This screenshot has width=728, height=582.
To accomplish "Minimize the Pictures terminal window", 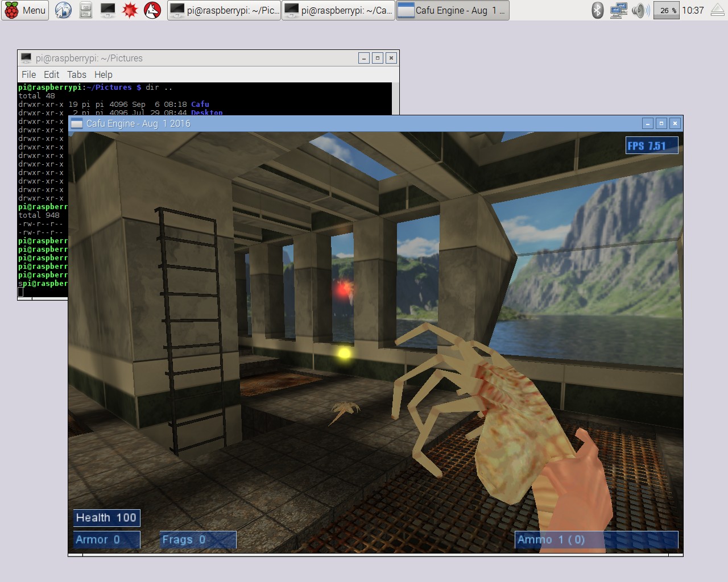I will pos(364,58).
